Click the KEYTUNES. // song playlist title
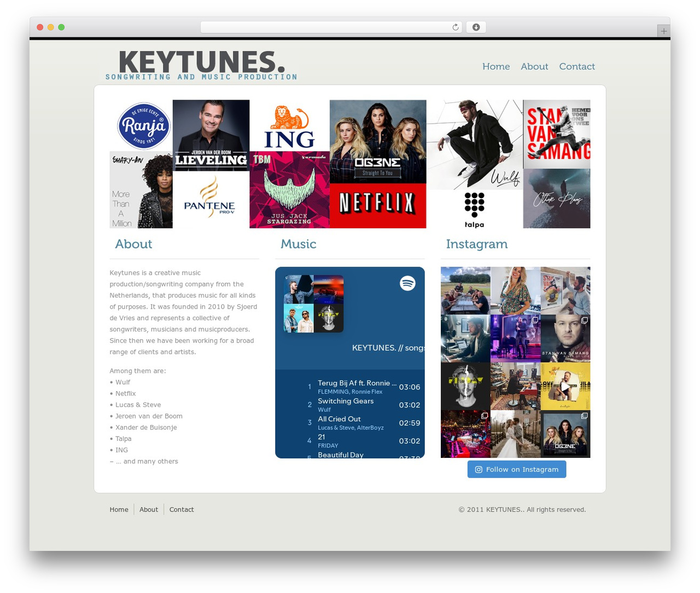This screenshot has width=700, height=593. tap(388, 348)
